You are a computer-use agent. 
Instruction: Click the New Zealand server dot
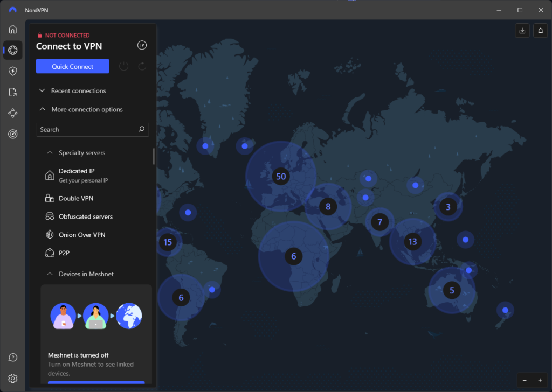pyautogui.click(x=505, y=310)
